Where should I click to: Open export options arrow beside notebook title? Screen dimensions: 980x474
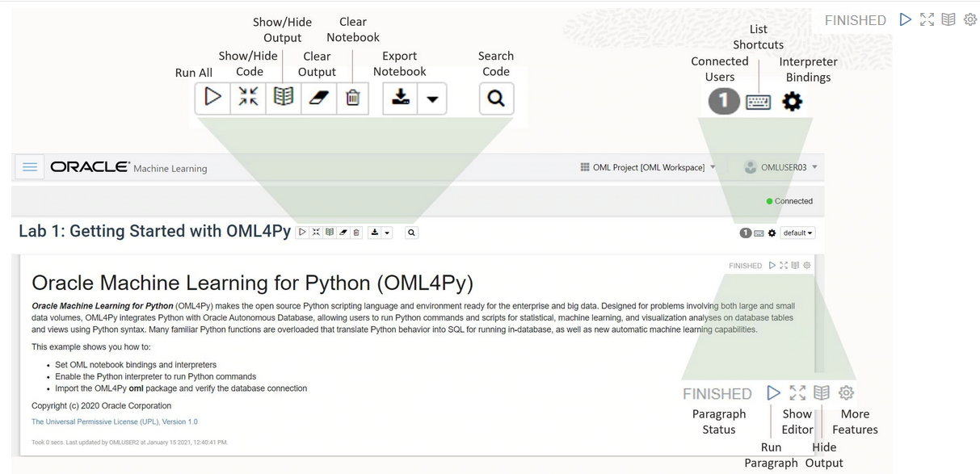[387, 233]
